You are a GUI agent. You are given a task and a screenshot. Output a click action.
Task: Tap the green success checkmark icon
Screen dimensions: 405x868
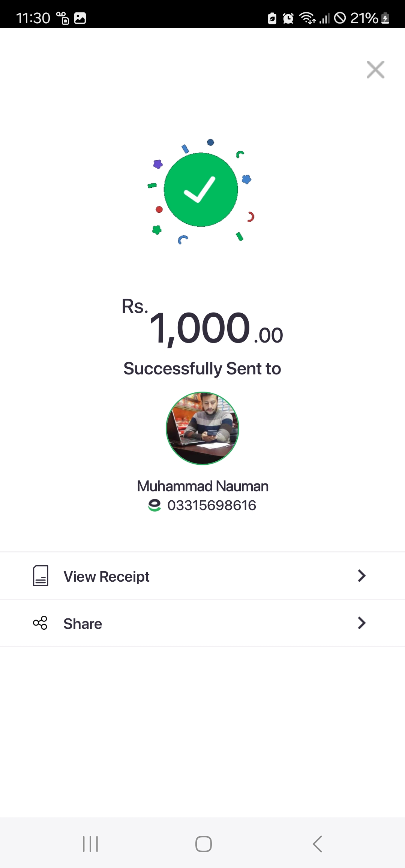tap(201, 190)
